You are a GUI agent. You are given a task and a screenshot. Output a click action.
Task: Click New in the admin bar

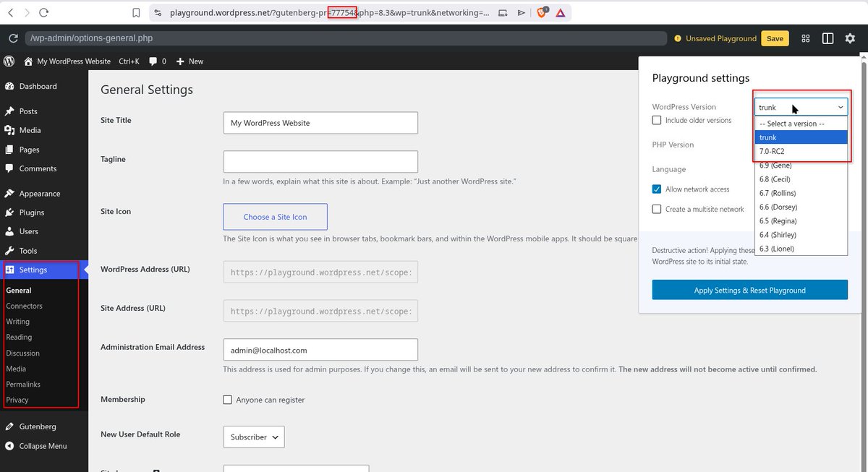coord(190,61)
